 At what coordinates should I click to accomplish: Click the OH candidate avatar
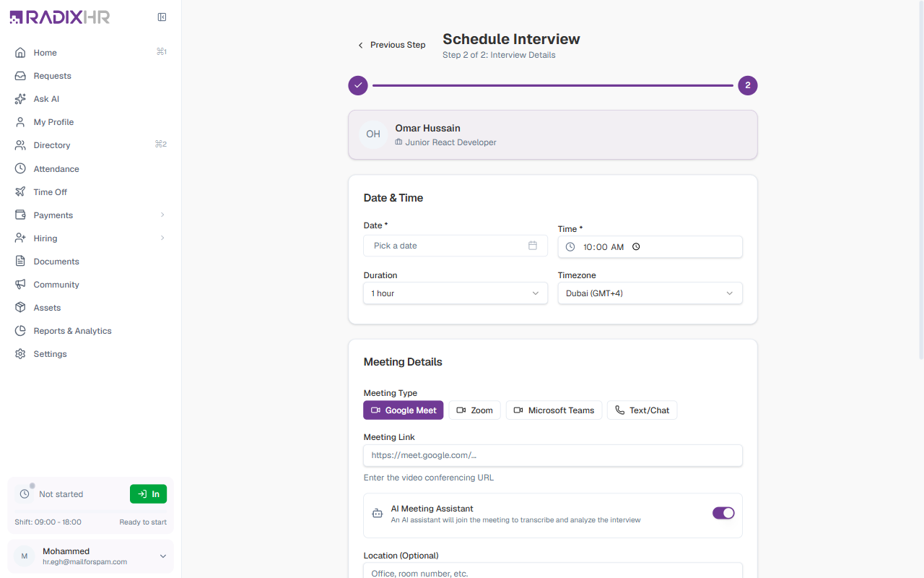(373, 134)
